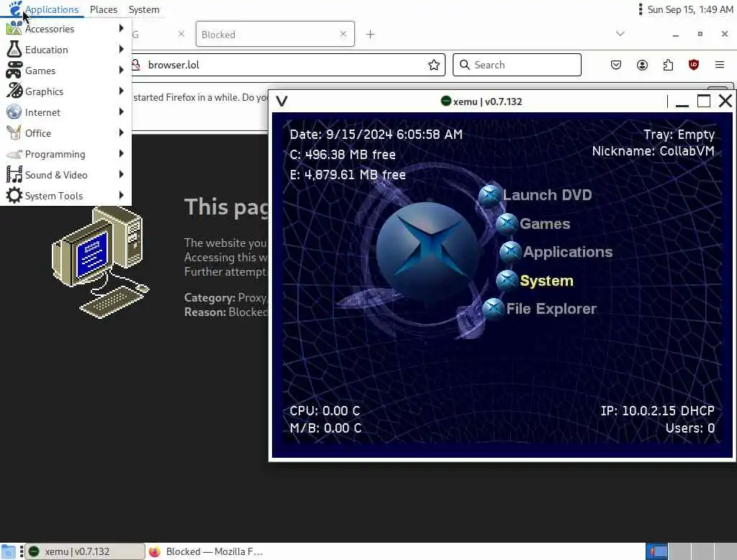Click the green xemu title bar icon
Screen dimensions: 737x560
[x=446, y=101]
